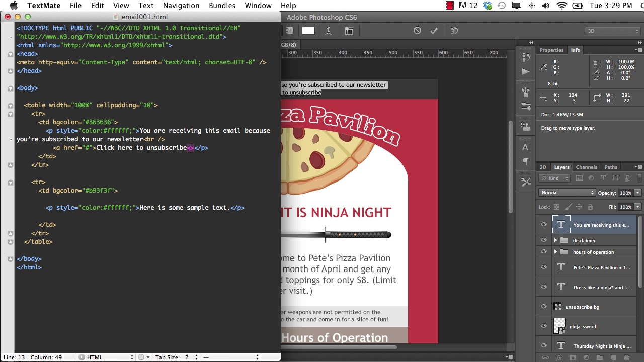This screenshot has height=362, width=644.
Task: Click the 3D button in options bar
Action: tap(454, 31)
